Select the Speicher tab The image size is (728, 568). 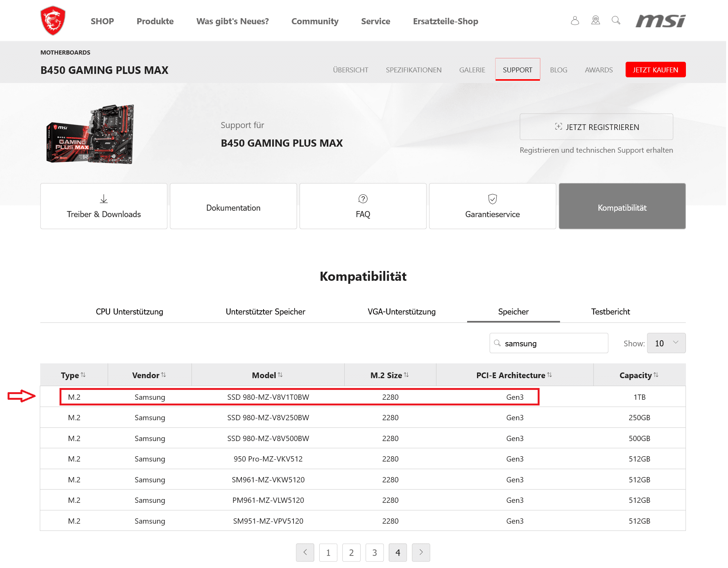tap(513, 311)
